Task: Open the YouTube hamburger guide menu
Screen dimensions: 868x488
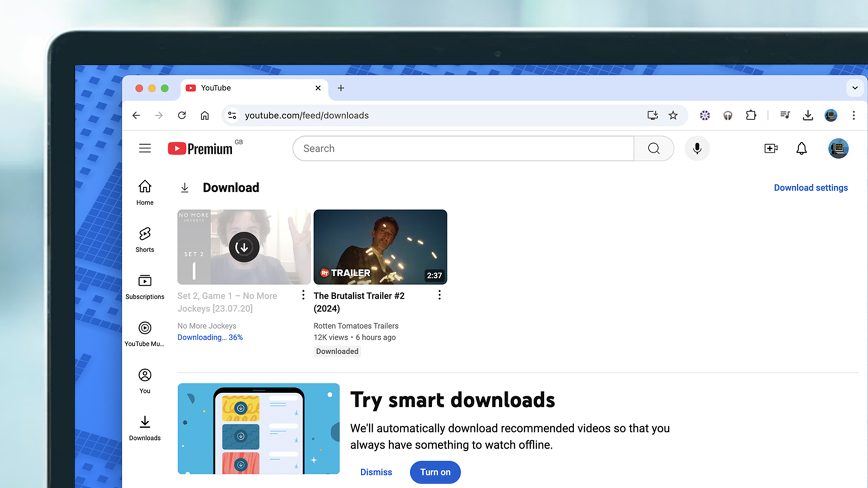Action: click(x=145, y=148)
